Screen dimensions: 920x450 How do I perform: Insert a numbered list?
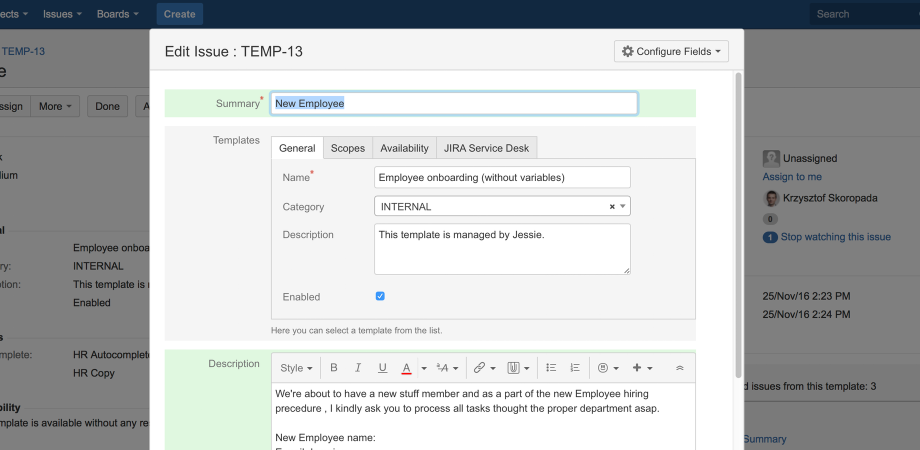pos(575,368)
